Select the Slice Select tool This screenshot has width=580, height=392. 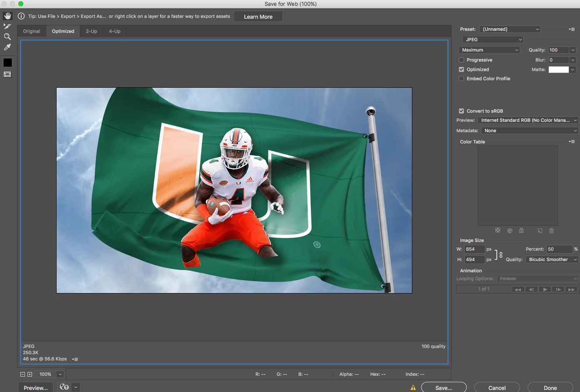pyautogui.click(x=7, y=26)
